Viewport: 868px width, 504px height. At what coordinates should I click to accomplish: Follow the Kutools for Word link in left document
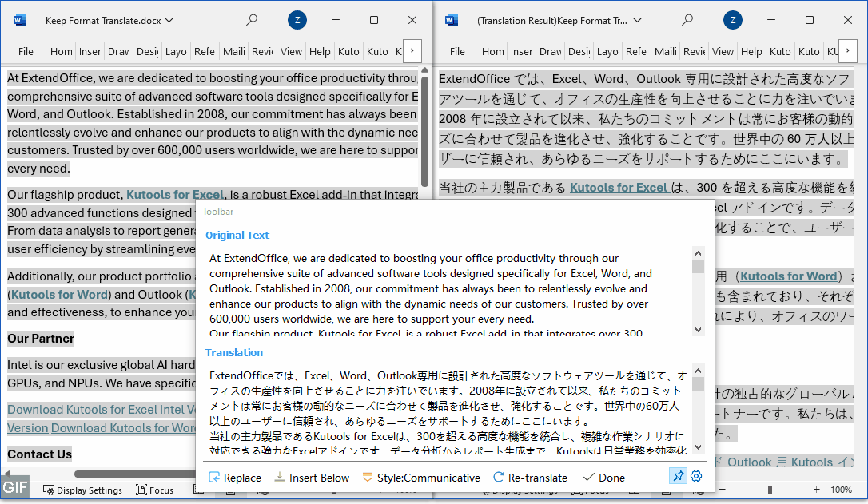59,294
